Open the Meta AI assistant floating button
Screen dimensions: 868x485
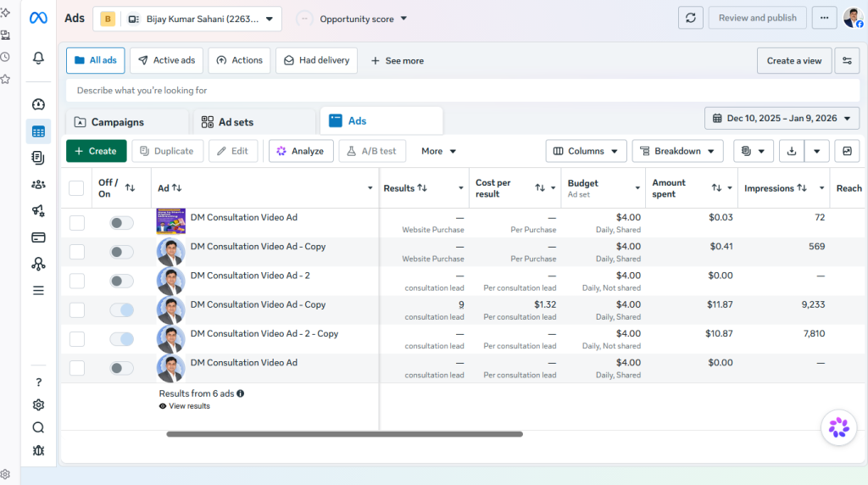pos(838,427)
